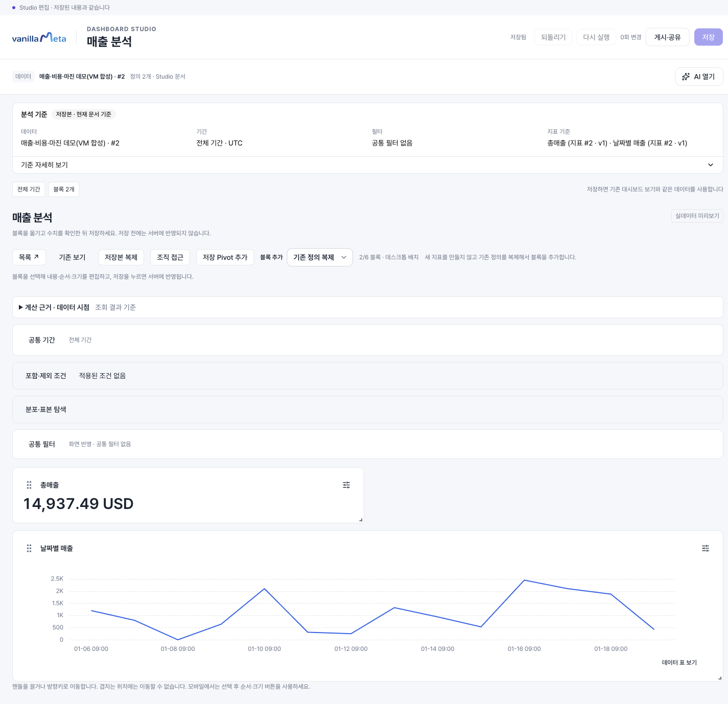Click 조직 접근 button
Screen dimensions: 728x704
coord(170,257)
